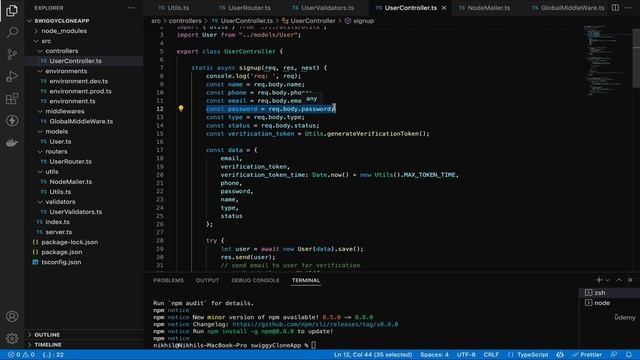
Task: Open Run and Debug view
Action: click(12, 76)
